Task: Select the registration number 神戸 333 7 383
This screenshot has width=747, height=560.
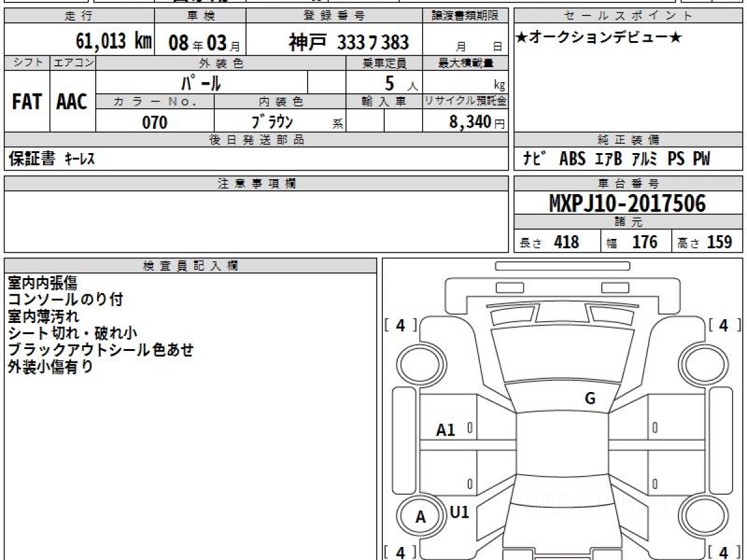Action: (x=349, y=42)
